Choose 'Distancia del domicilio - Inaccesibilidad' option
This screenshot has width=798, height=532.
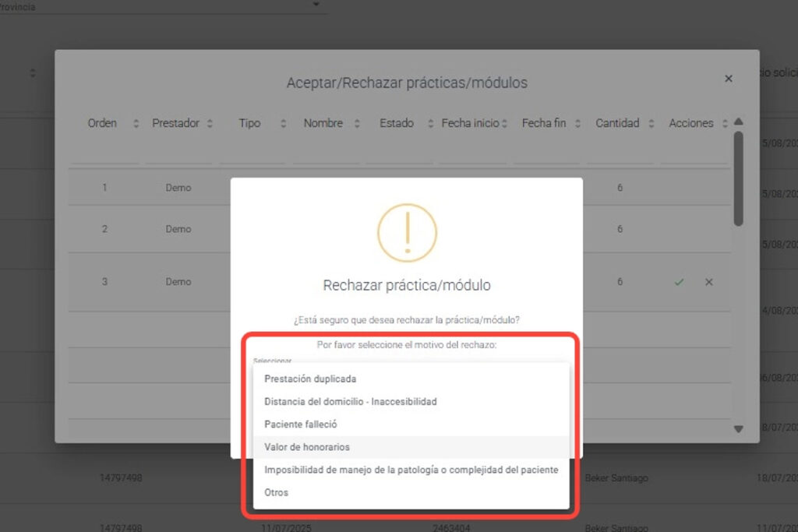coord(350,402)
